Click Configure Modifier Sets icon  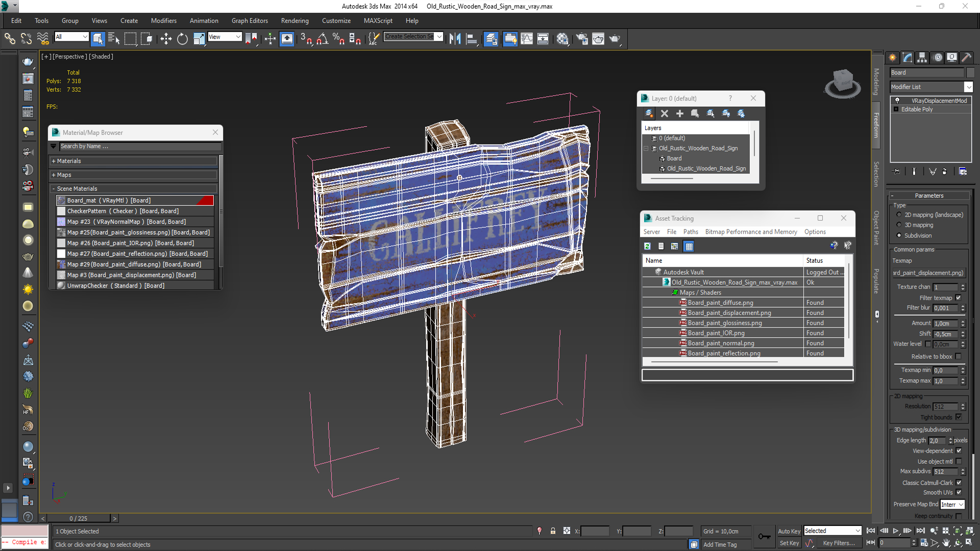(963, 171)
